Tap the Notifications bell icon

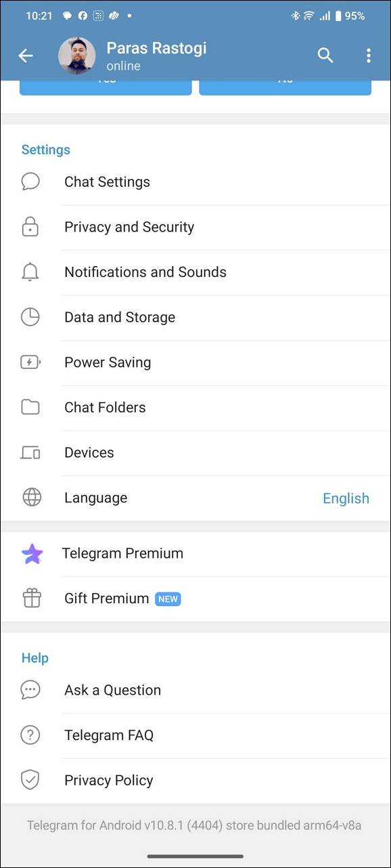(30, 272)
